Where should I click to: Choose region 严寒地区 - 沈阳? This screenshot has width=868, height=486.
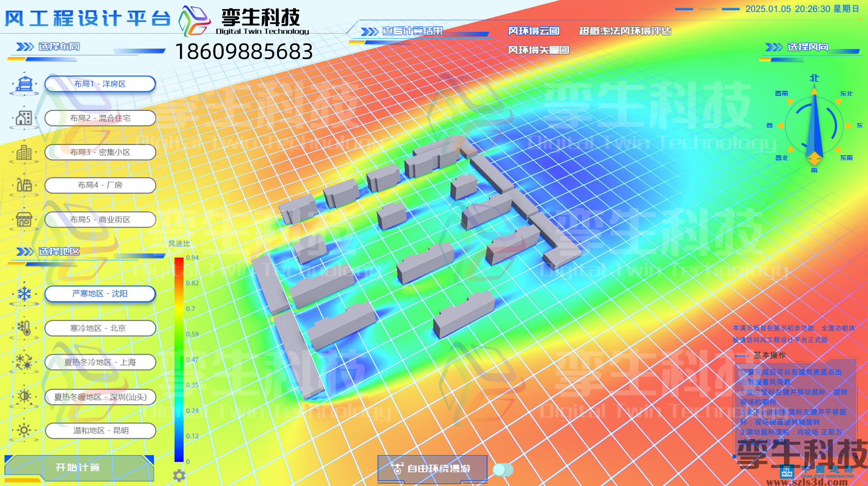point(100,294)
